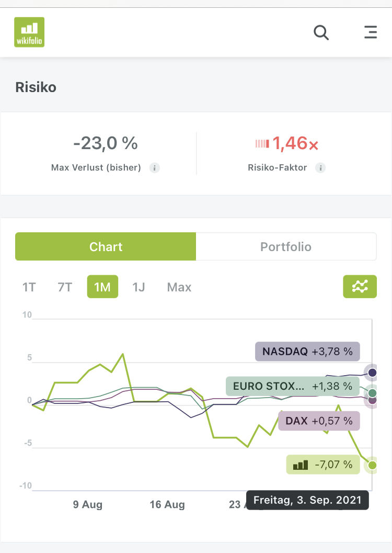Select the 1M time range
This screenshot has height=553, width=392.
point(102,287)
